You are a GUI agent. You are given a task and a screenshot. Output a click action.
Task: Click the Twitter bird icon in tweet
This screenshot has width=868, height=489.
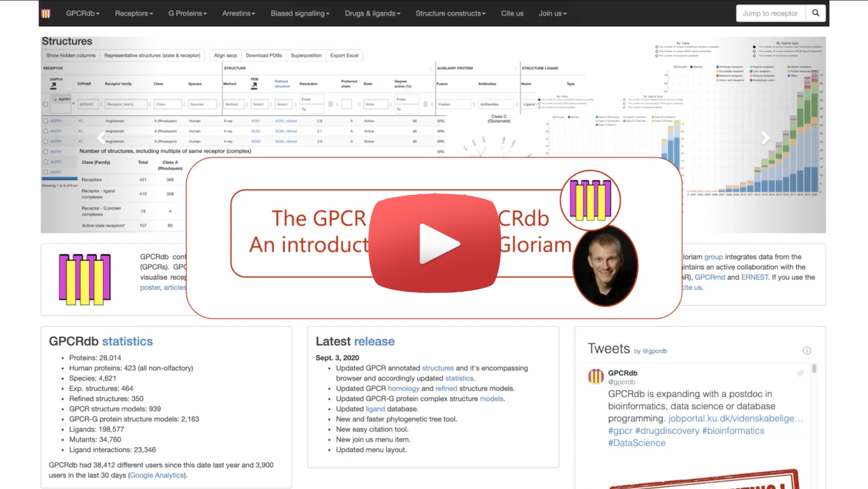(800, 373)
